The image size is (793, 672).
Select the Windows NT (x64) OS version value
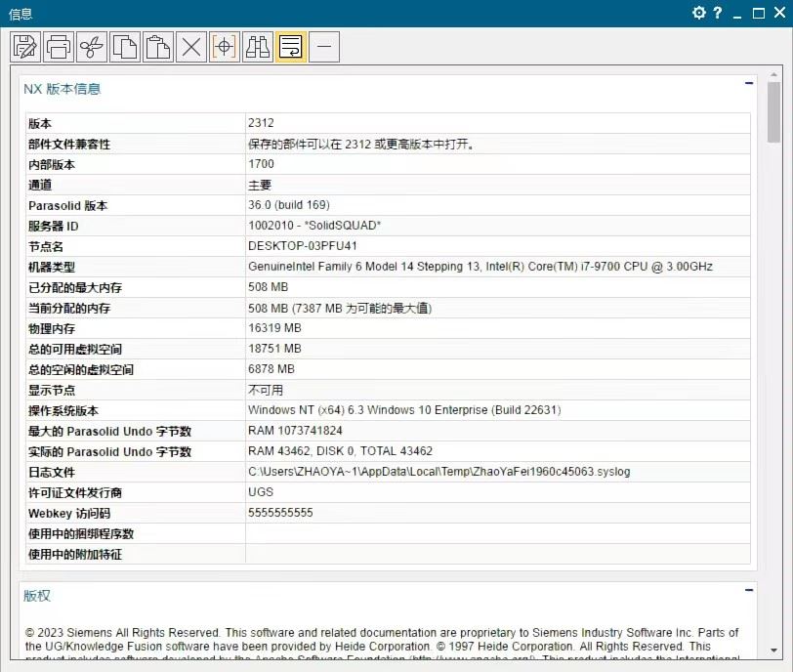click(404, 410)
